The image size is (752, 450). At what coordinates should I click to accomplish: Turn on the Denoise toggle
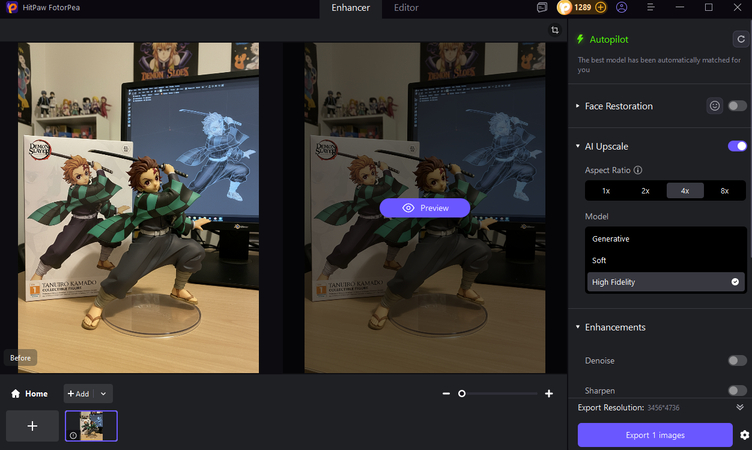pos(737,360)
